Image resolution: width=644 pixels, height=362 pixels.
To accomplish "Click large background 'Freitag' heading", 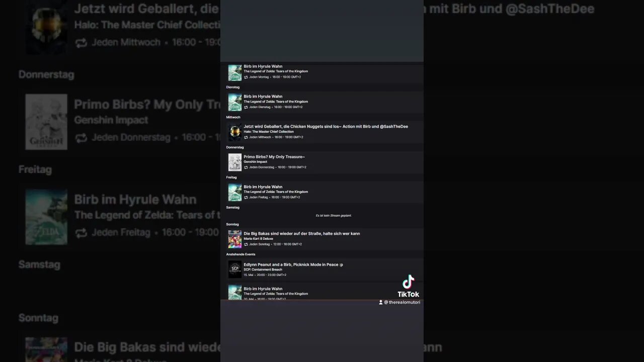I will tap(35, 169).
